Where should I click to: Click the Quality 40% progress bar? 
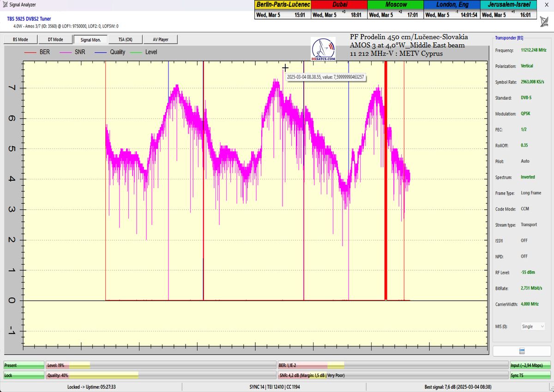click(x=161, y=375)
